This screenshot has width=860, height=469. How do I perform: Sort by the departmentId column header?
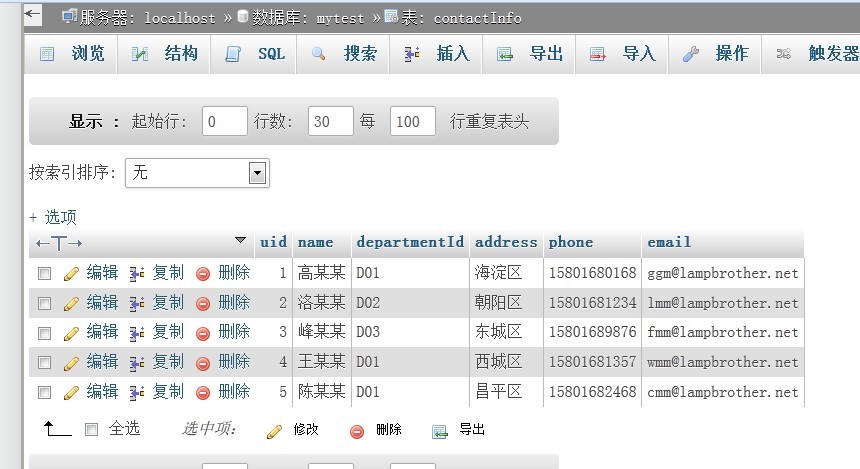pos(410,242)
